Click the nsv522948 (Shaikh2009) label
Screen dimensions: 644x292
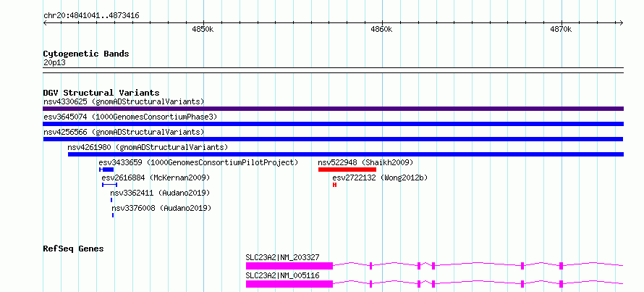pos(365,162)
